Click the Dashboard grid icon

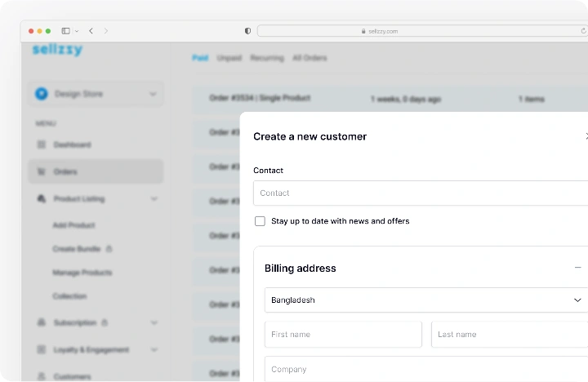point(42,144)
